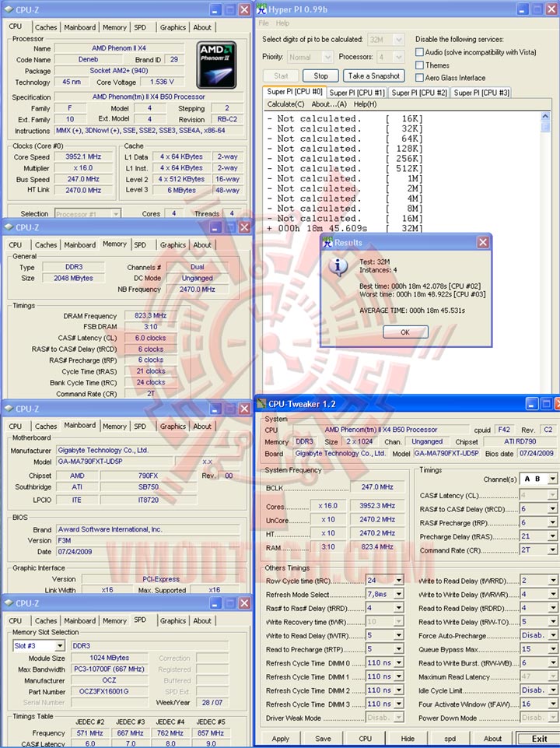This screenshot has height=748, width=560.
Task: Enable Audio incompatibility with Vista checkbox
Action: 419,51
